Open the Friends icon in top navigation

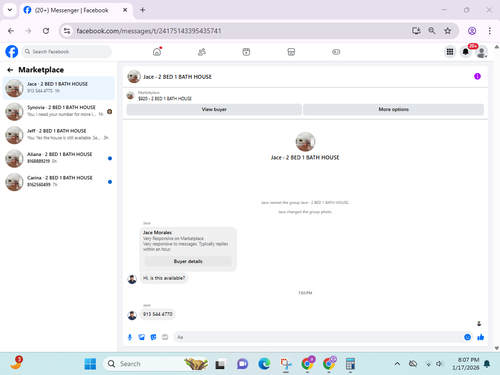point(202,52)
